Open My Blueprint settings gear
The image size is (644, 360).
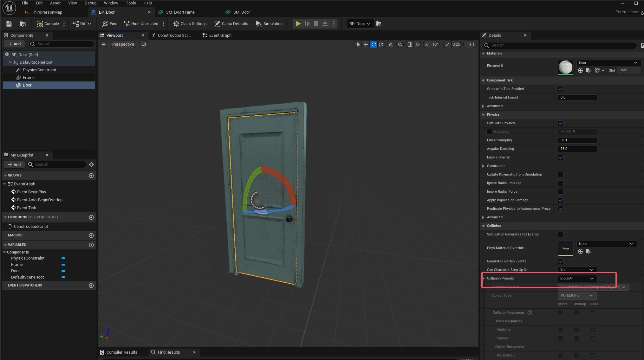click(x=91, y=164)
